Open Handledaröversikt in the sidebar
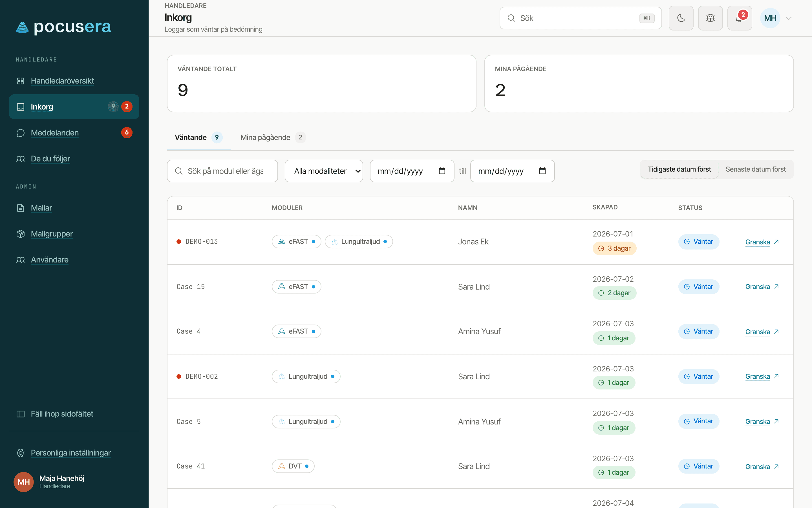Screen dimensions: 812x508 coord(74,81)
